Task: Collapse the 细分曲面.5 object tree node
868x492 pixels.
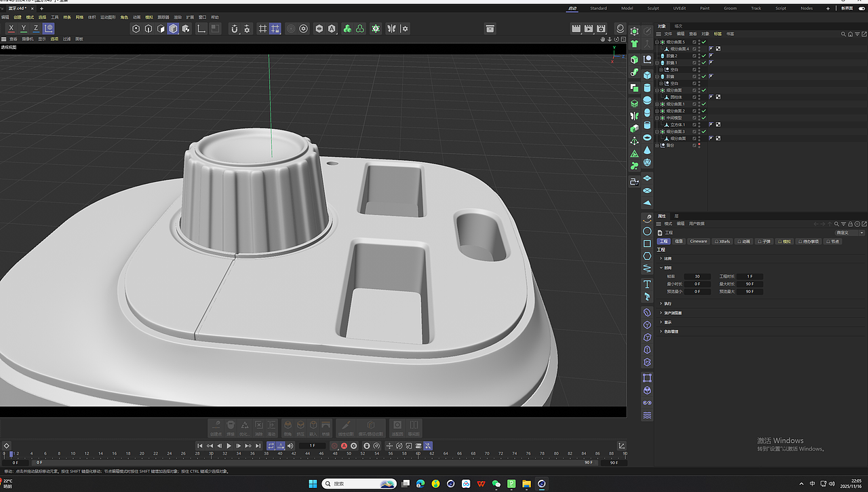Action: (x=658, y=42)
